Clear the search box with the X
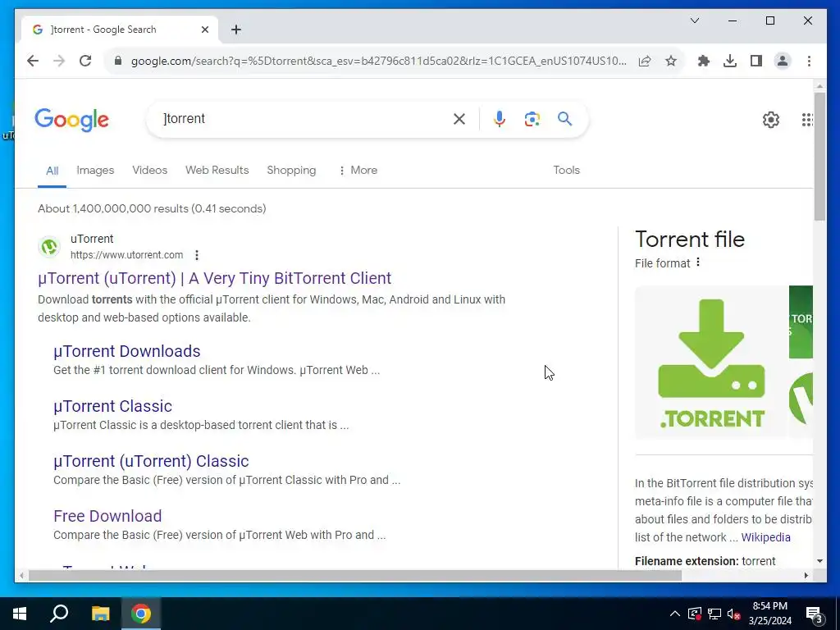840x630 pixels. 459,119
